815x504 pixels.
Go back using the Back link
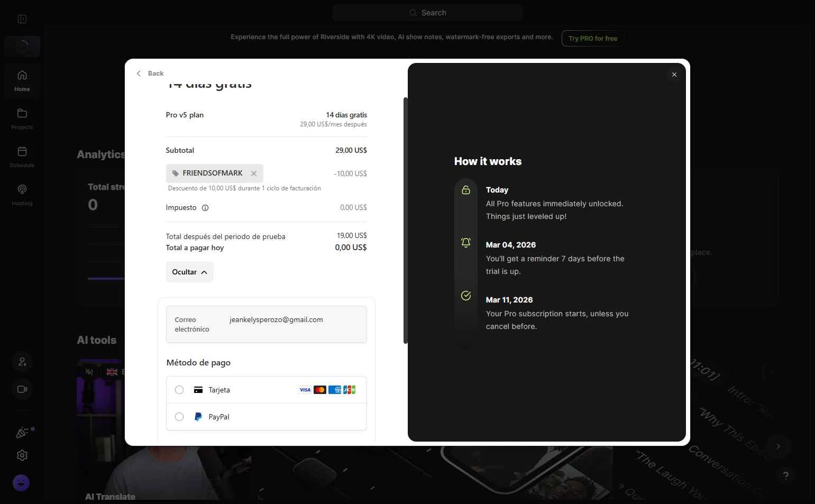coord(150,74)
